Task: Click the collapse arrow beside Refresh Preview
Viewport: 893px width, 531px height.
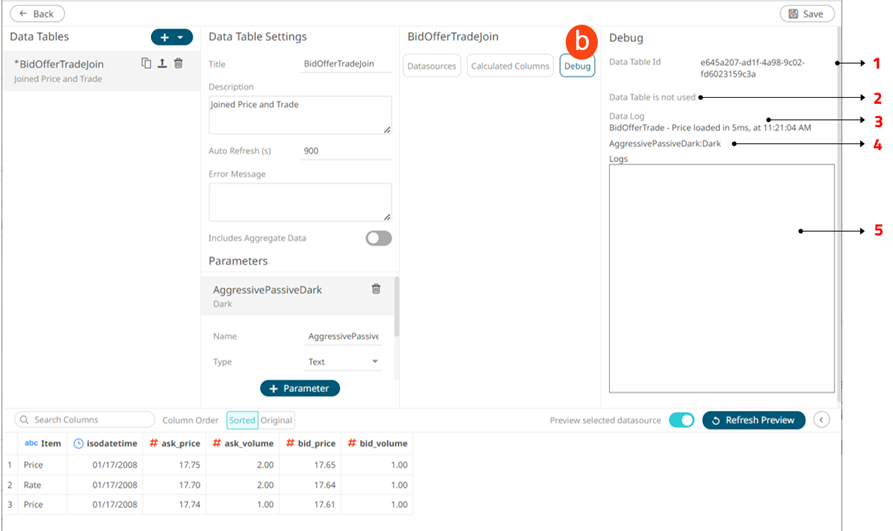Action: pyautogui.click(x=822, y=420)
